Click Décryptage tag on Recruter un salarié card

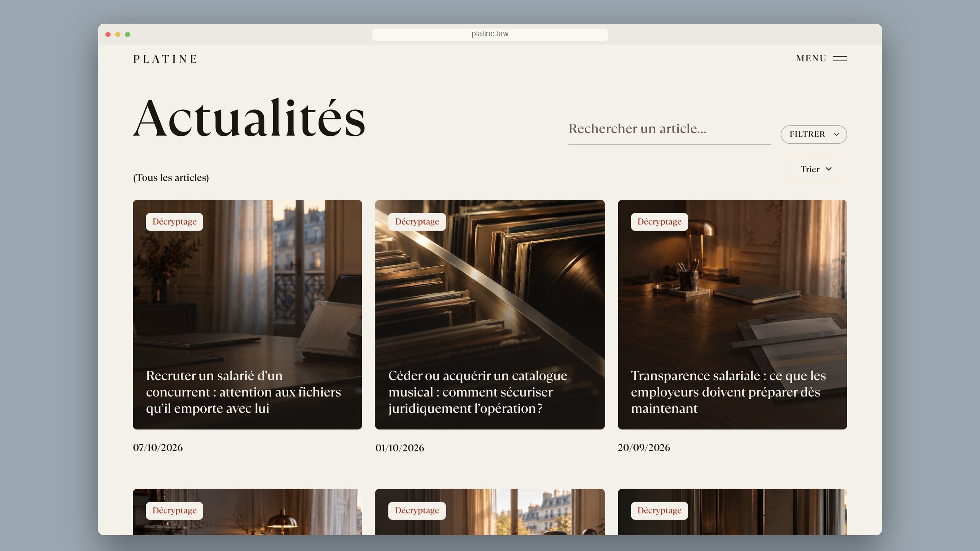click(174, 222)
